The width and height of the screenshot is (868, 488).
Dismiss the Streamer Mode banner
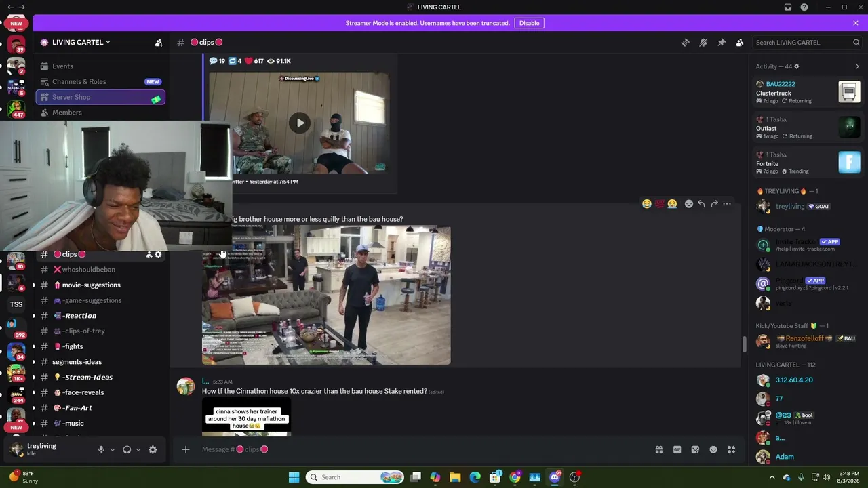[856, 23]
